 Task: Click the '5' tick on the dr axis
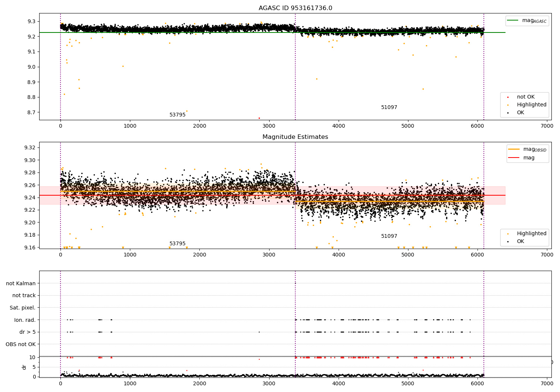click(x=34, y=367)
